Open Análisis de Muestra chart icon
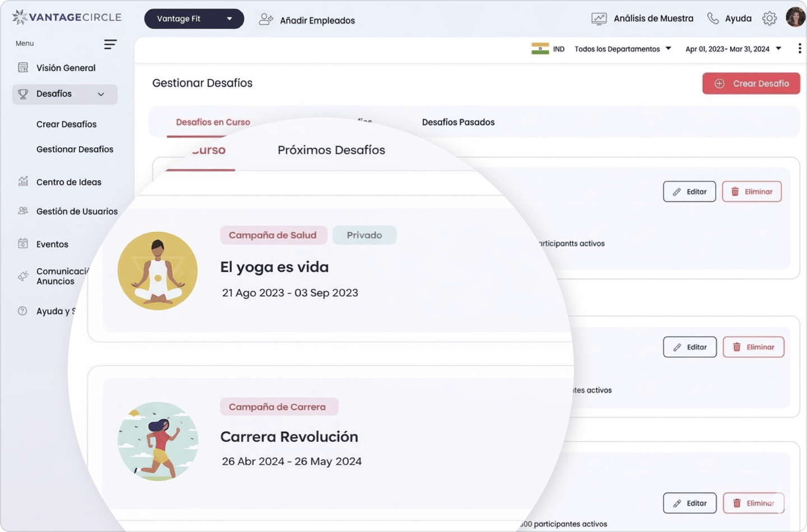 point(599,18)
